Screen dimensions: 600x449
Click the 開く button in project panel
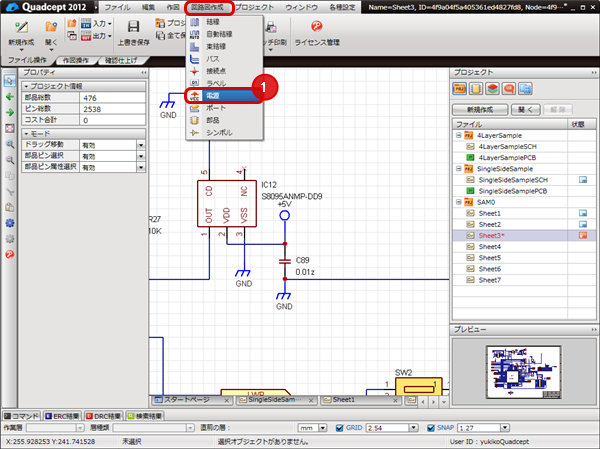(x=526, y=110)
